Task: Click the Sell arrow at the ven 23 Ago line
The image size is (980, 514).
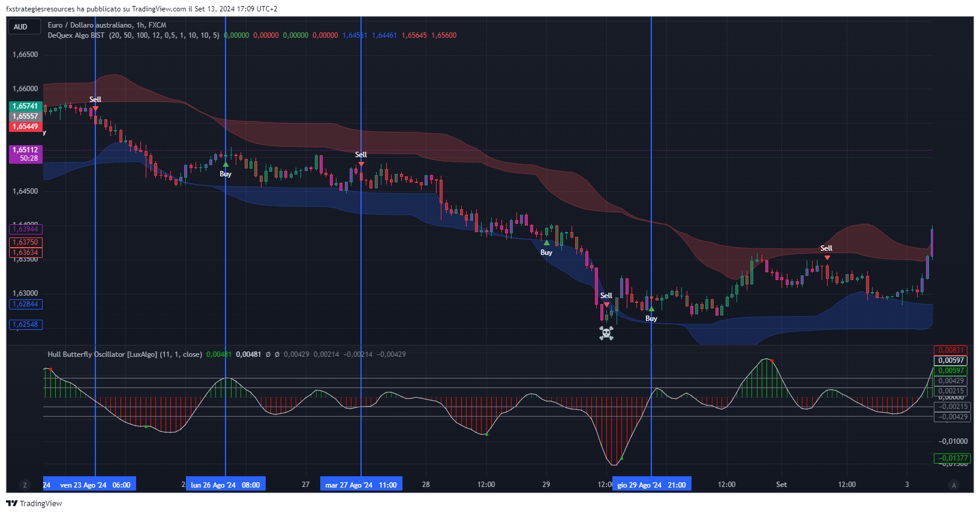Action: coord(95,109)
